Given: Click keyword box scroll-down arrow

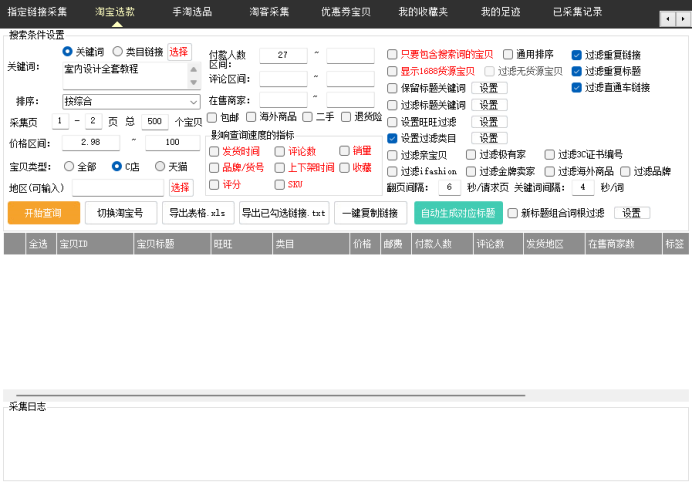Looking at the screenshot, I should (x=194, y=82).
